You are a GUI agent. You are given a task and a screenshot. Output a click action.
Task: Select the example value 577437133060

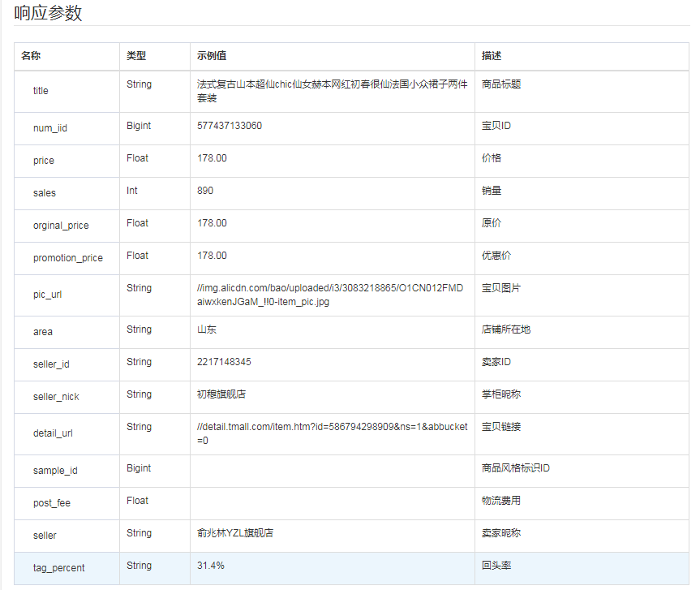click(230, 126)
